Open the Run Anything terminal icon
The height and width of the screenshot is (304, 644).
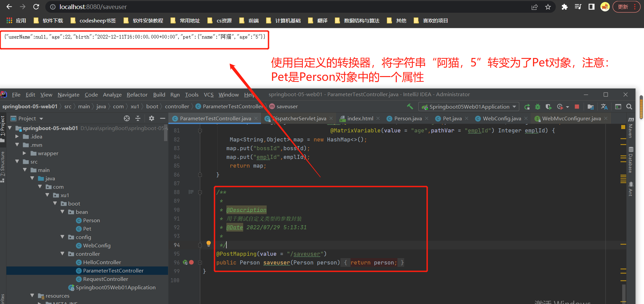point(618,107)
